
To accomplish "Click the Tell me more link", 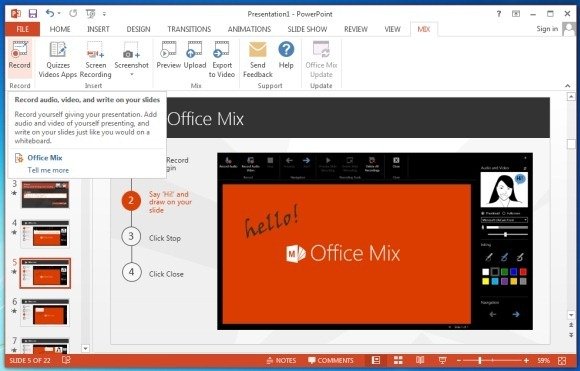I will coord(48,170).
